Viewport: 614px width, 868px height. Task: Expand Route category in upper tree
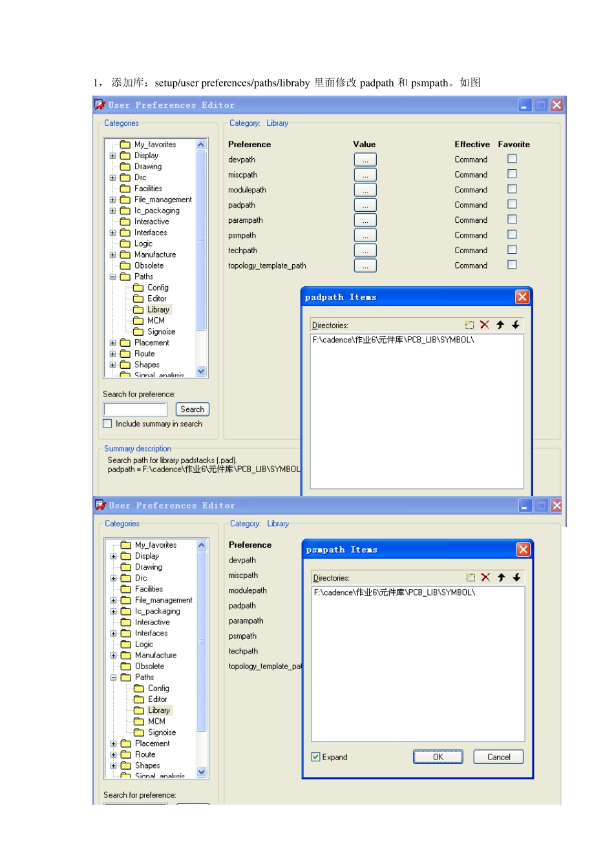tap(112, 354)
